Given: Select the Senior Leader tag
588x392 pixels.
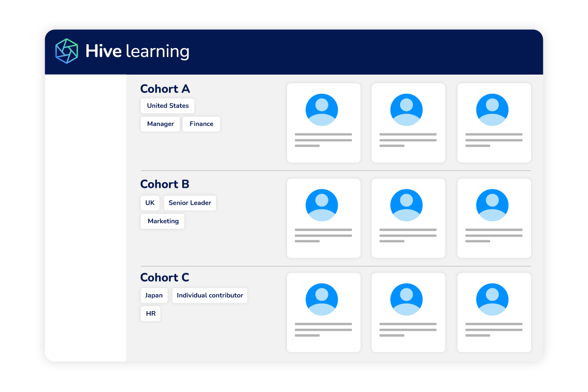Looking at the screenshot, I should tap(190, 203).
